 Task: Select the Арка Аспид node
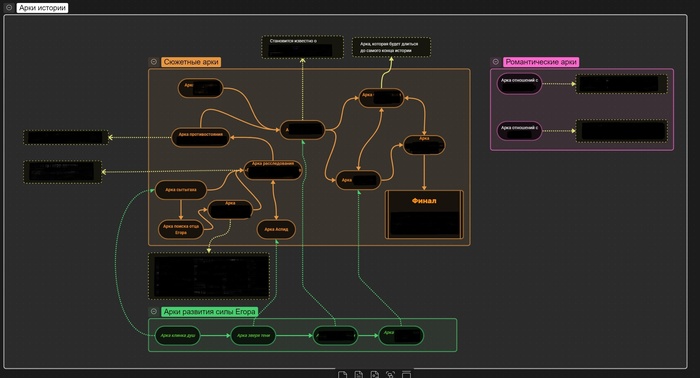coord(276,229)
